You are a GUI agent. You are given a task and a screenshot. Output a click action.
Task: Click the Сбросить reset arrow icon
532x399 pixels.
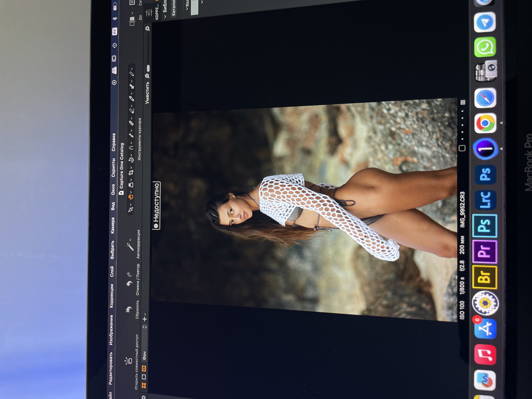point(129,309)
